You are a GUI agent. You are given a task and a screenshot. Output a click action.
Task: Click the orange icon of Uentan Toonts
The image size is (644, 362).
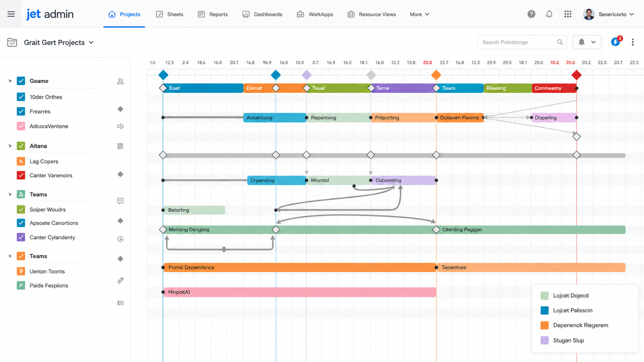pyautogui.click(x=21, y=271)
